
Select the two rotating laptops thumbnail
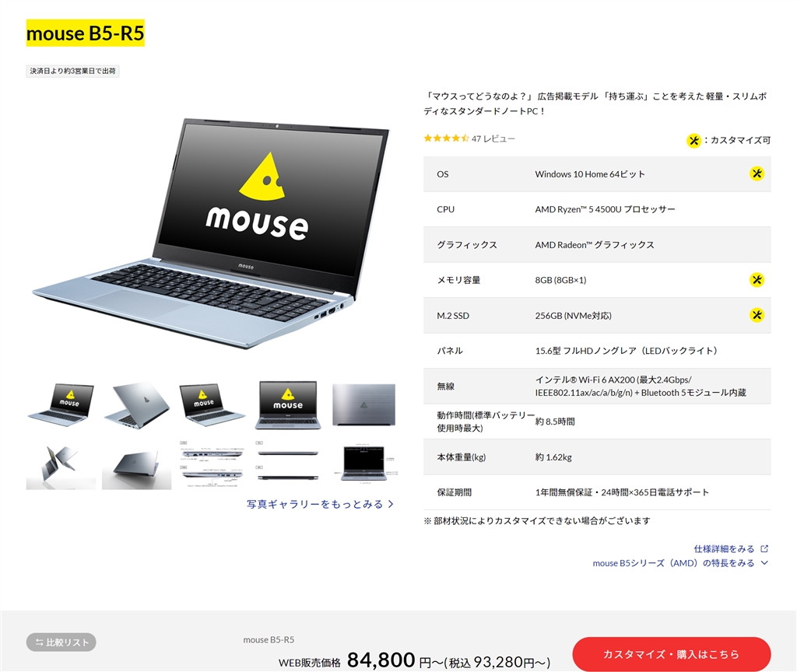pos(61,466)
